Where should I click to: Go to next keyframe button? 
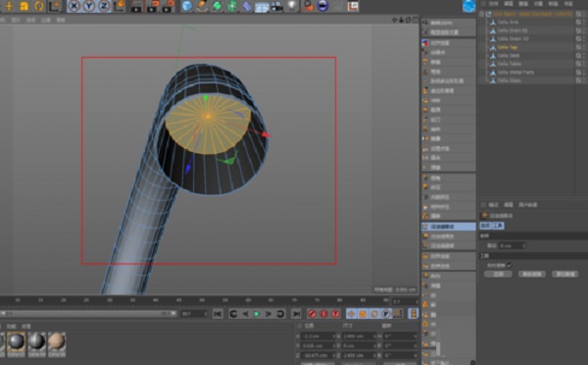280,314
